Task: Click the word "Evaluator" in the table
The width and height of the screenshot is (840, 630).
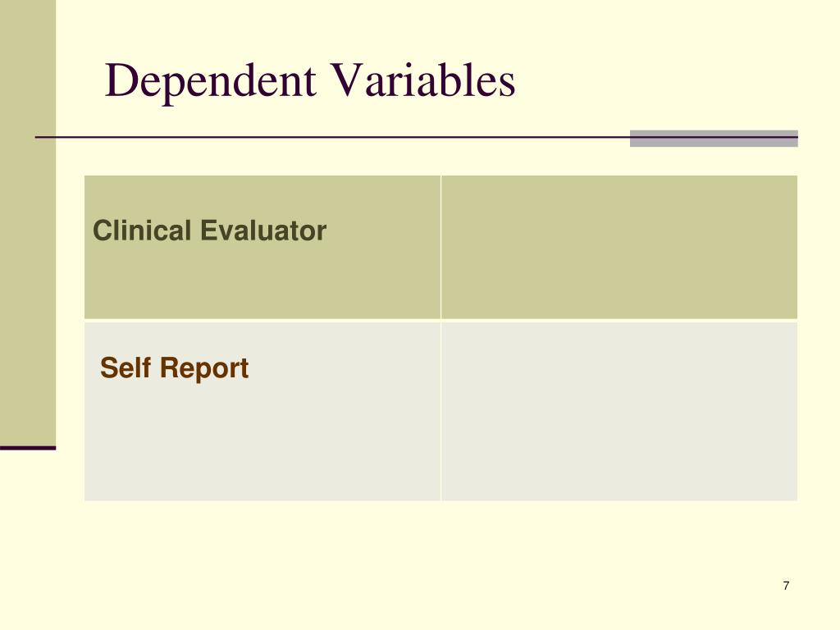Action: click(x=263, y=231)
